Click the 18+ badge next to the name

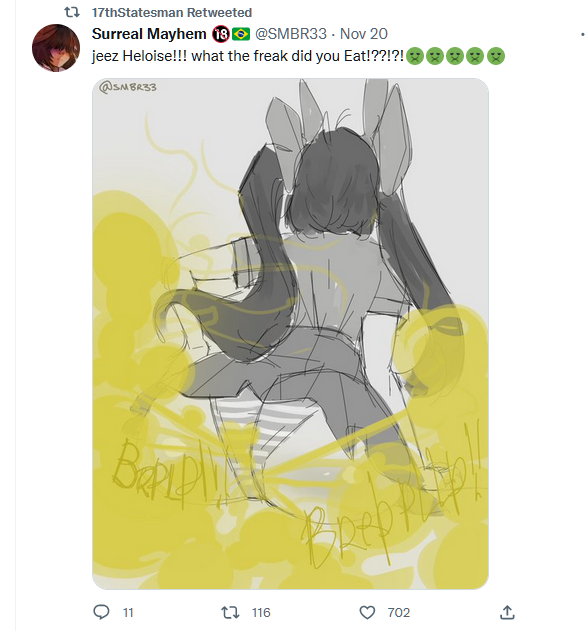tap(220, 35)
